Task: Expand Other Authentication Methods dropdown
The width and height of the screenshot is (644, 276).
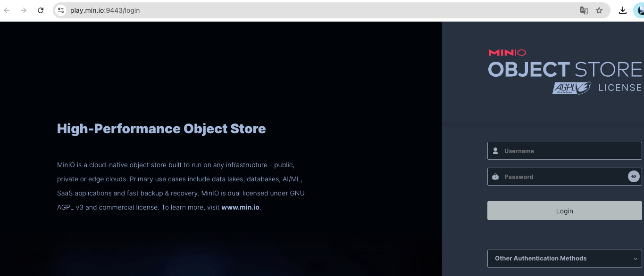Action: click(x=564, y=259)
